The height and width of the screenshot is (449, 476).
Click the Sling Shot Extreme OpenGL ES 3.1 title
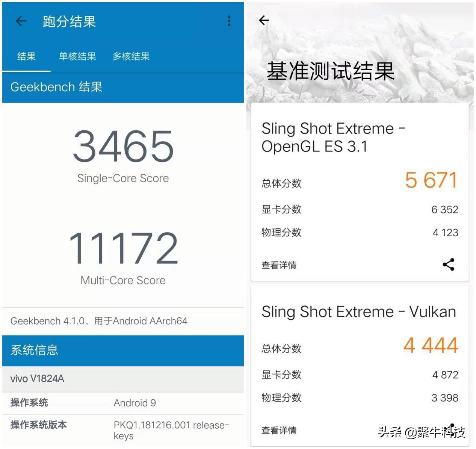333,137
